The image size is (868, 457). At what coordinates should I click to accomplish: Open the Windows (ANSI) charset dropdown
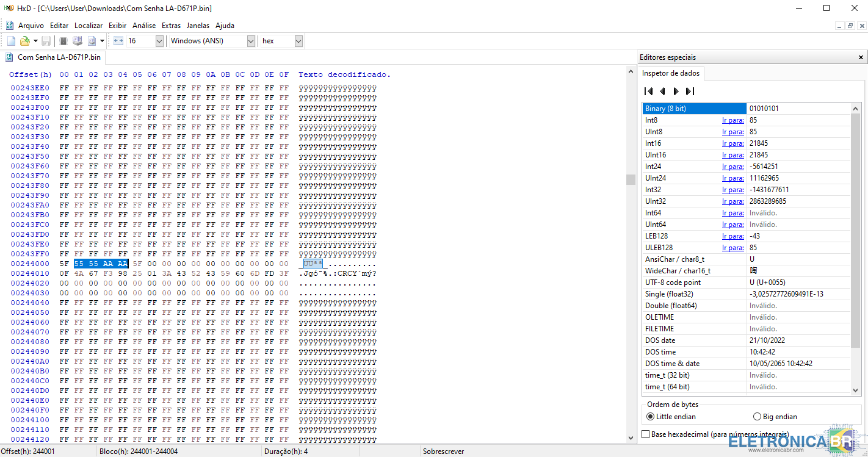[251, 41]
